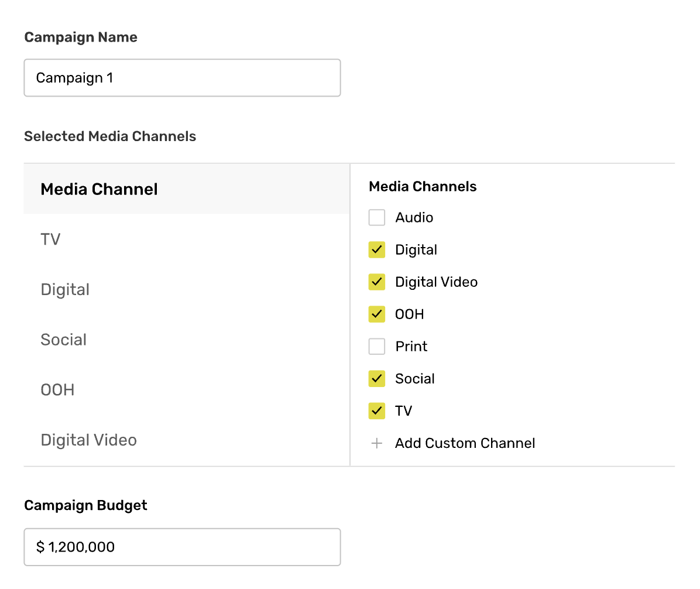Click the Print label in Media Channels
This screenshot has width=700, height=589.
pos(411,347)
